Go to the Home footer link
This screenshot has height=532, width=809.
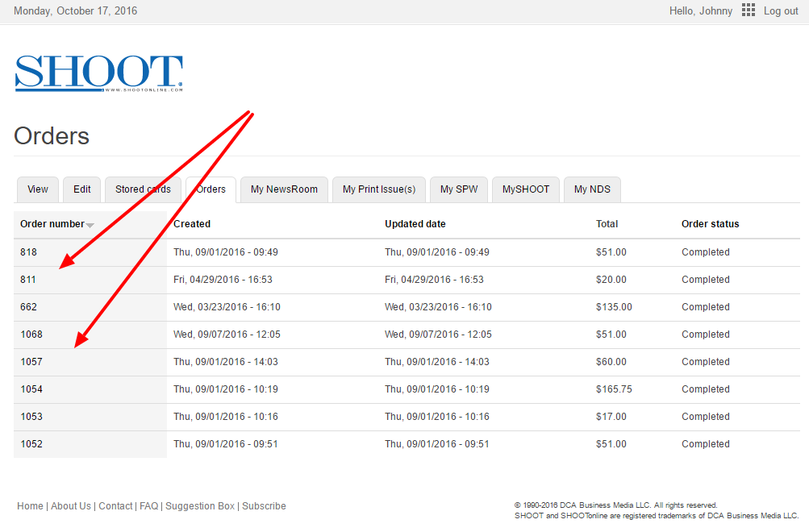click(x=30, y=506)
